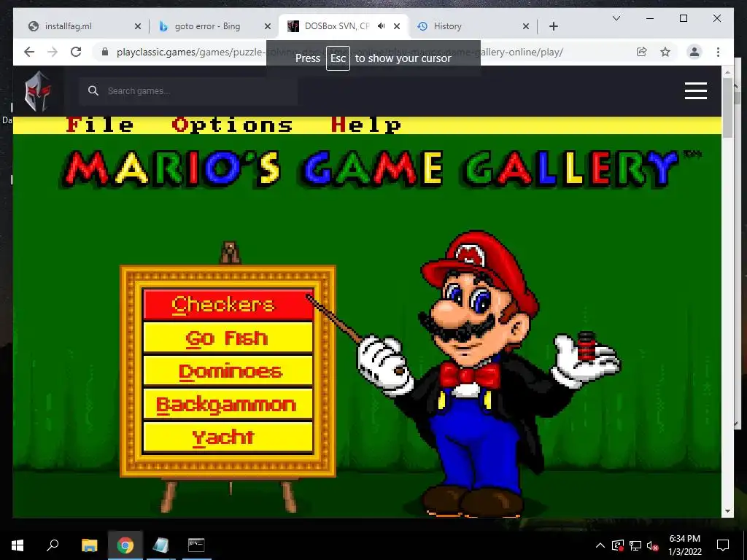Reload the current page
Screen dimensions: 747x560
[x=76, y=52]
